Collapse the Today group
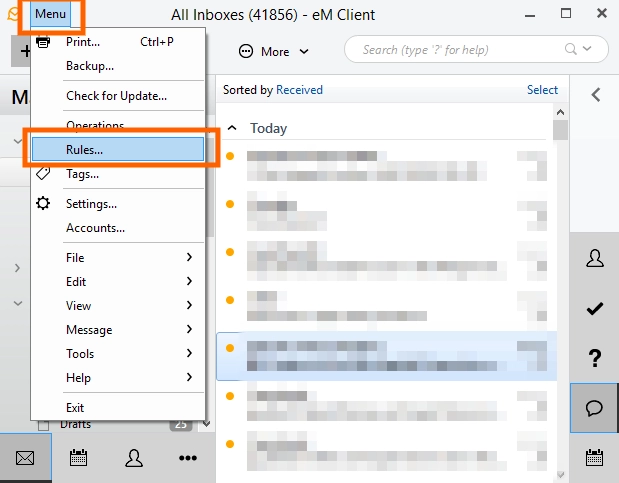 click(x=232, y=128)
